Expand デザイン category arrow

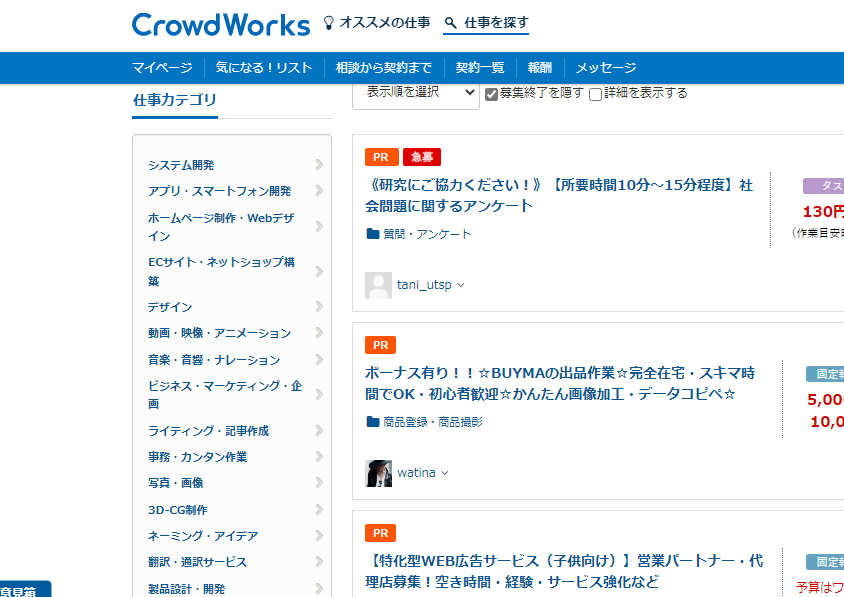point(319,307)
